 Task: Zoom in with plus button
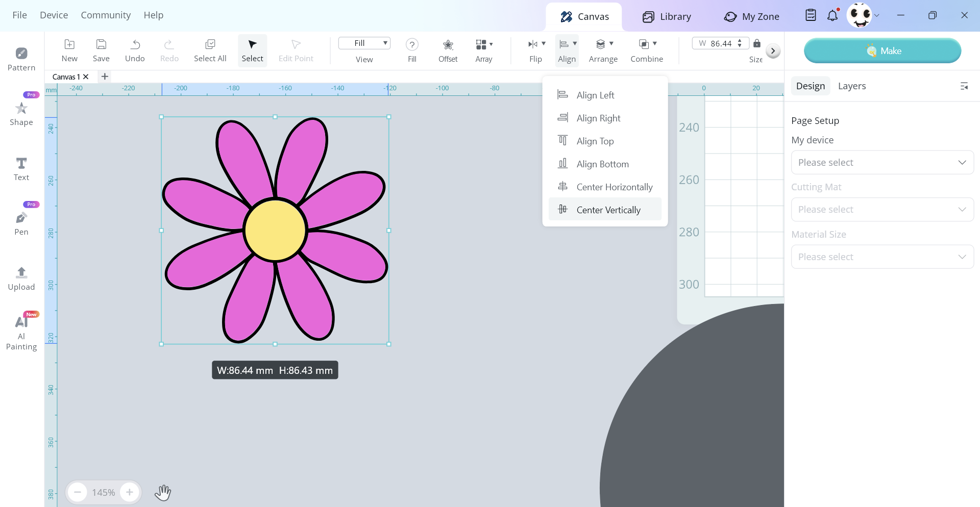coord(130,492)
